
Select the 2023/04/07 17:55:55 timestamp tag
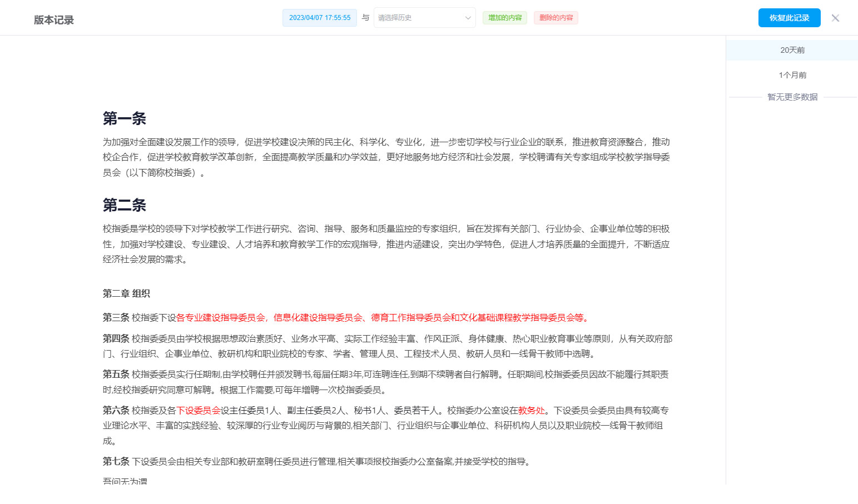(320, 18)
